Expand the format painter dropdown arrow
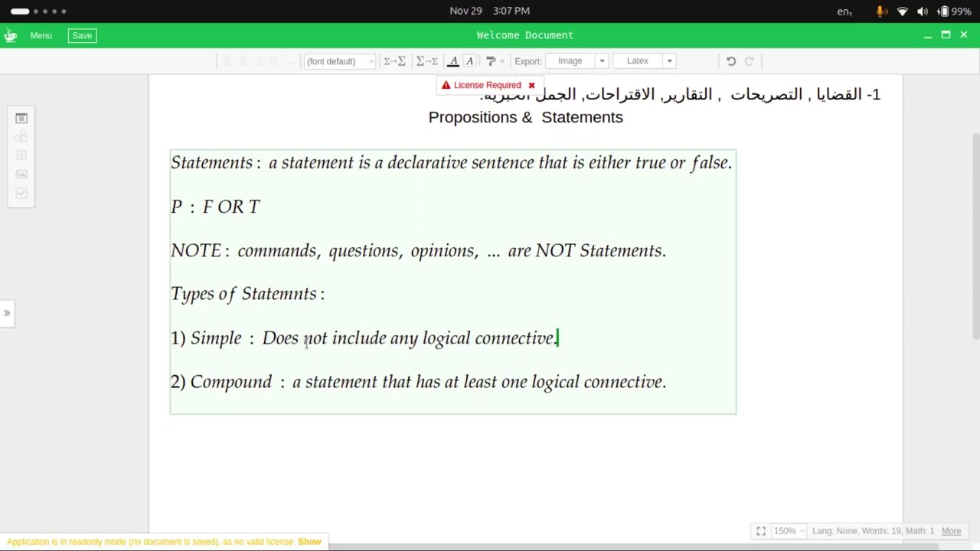 pyautogui.click(x=502, y=61)
